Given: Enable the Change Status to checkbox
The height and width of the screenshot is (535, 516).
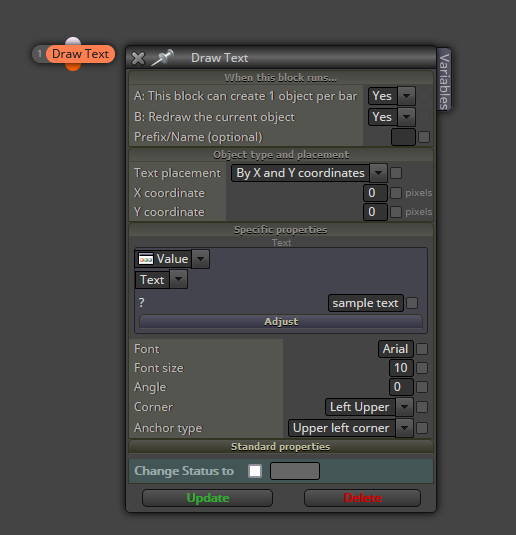Looking at the screenshot, I should [x=255, y=471].
